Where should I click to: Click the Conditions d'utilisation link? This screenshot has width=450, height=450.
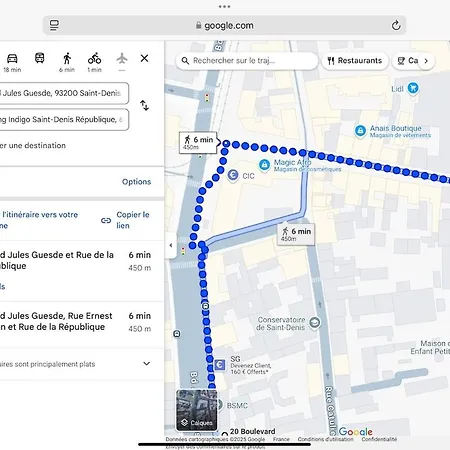point(325,439)
